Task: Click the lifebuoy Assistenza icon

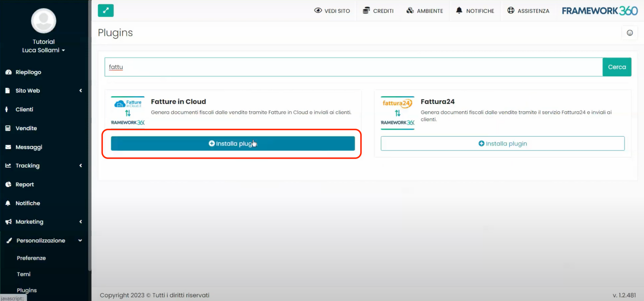Action: (x=511, y=10)
